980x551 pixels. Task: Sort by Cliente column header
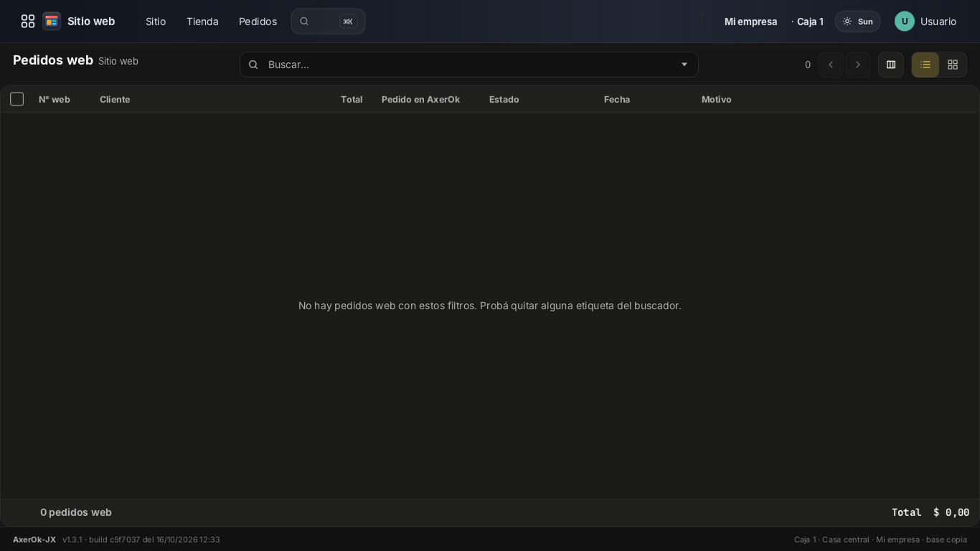point(115,99)
